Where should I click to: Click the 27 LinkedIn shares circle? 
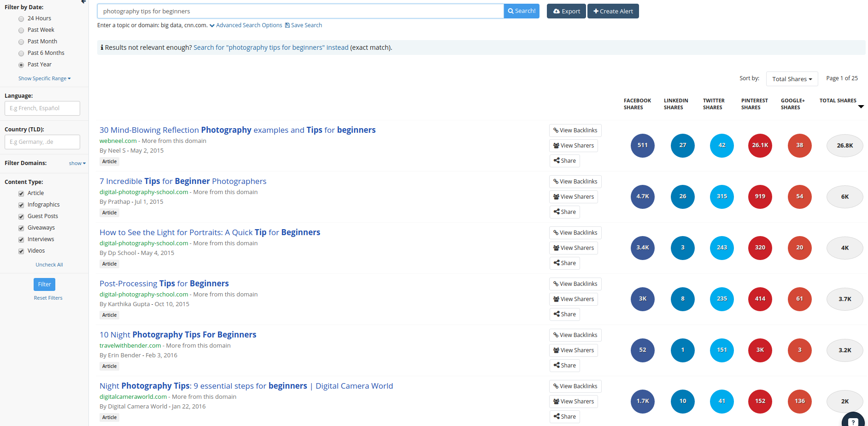pyautogui.click(x=682, y=145)
